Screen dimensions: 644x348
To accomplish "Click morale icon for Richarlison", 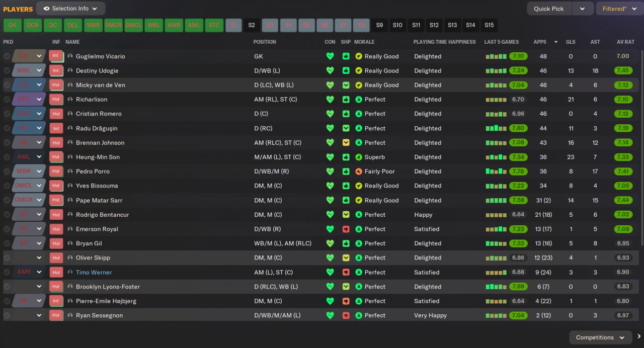I will point(359,100).
